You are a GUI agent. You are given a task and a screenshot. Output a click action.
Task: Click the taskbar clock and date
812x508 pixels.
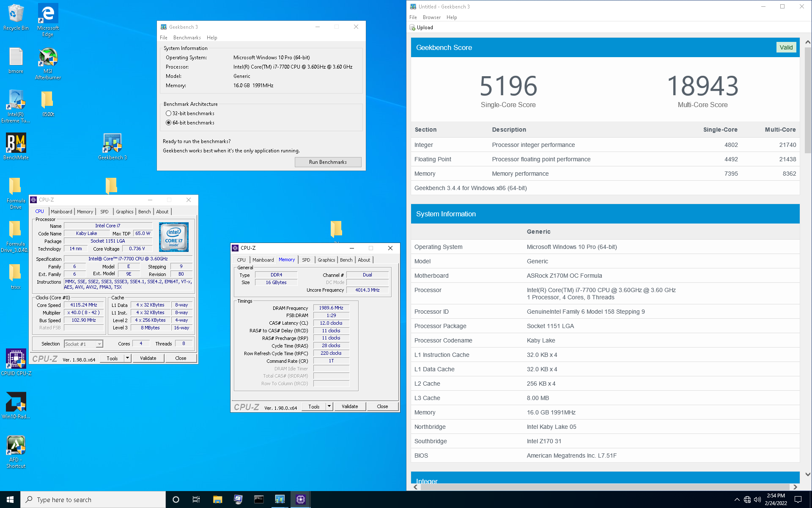point(776,500)
